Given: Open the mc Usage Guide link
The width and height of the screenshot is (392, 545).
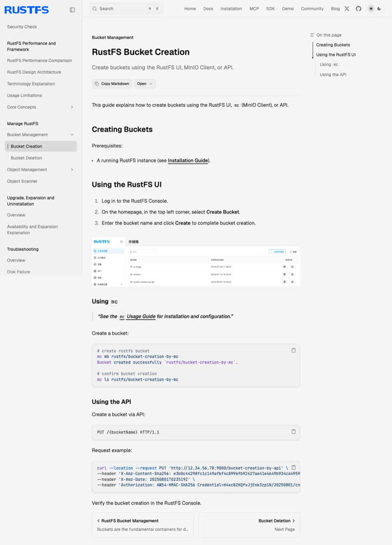Looking at the screenshot, I should pyautogui.click(x=137, y=317).
